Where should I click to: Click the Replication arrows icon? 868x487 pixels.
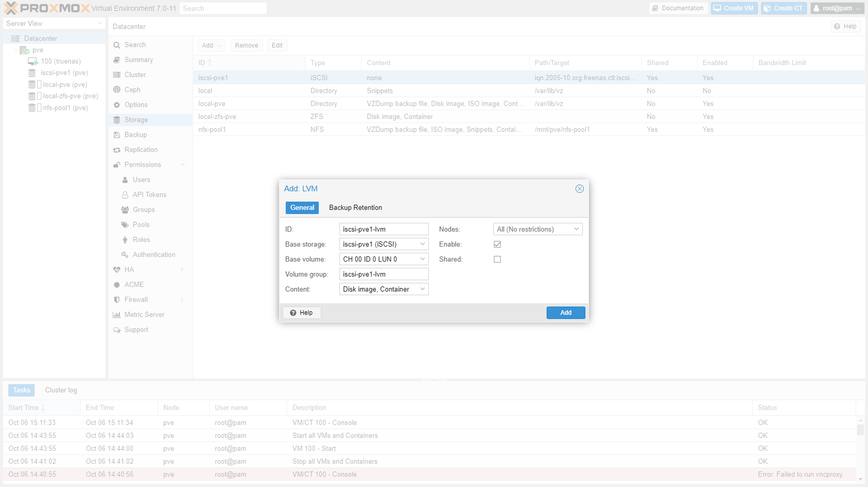[x=117, y=150]
